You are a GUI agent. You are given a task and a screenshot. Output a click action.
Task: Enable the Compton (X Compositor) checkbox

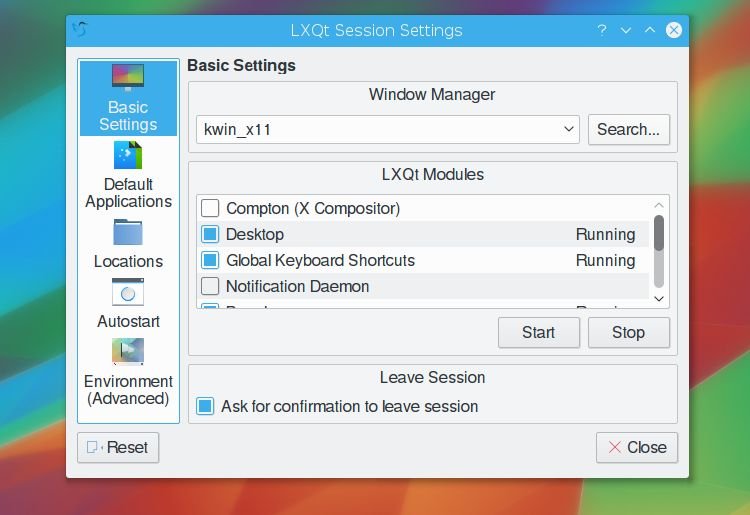pyautogui.click(x=210, y=208)
